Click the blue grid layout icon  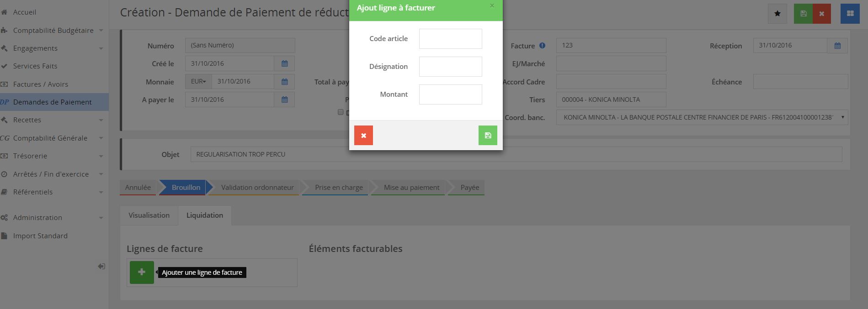pos(850,14)
